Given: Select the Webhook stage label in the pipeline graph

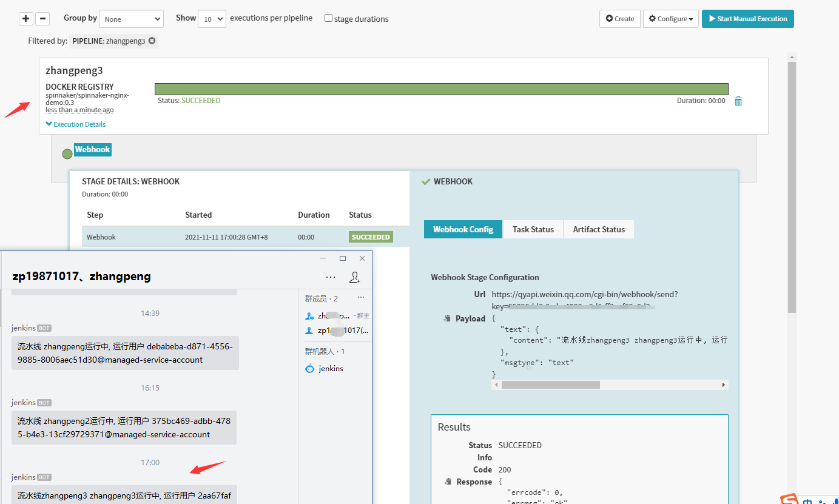Looking at the screenshot, I should point(93,150).
